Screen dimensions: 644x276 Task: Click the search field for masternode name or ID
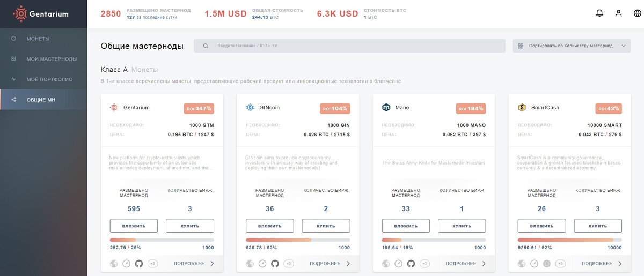tap(349, 46)
